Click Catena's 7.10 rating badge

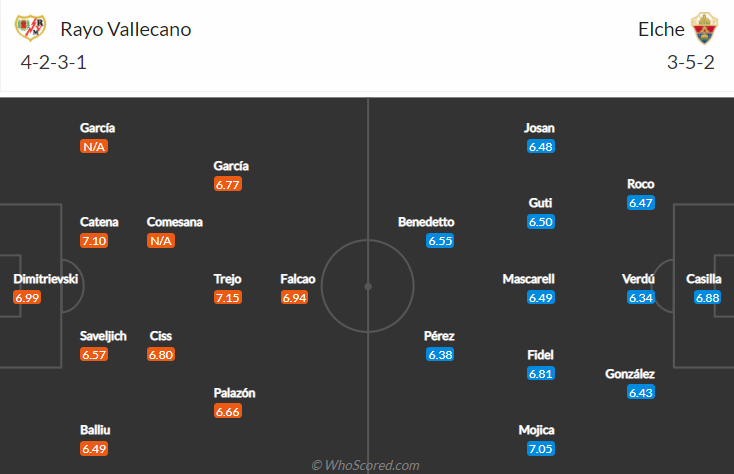coord(94,241)
